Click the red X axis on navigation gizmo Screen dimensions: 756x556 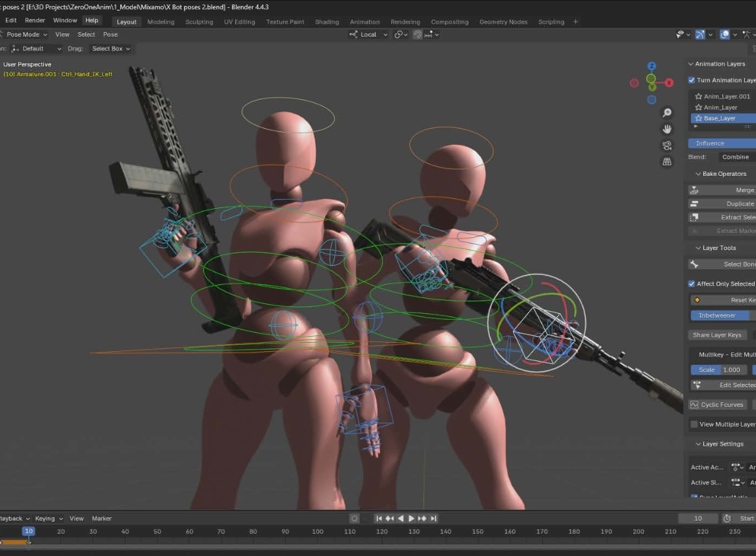click(x=669, y=83)
